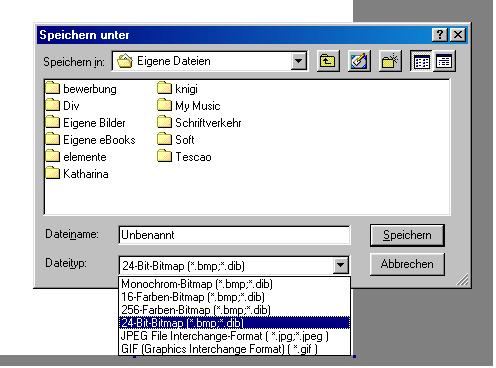Go up one folder level
Image resolution: width=496 pixels, height=368 pixels.
[x=328, y=61]
